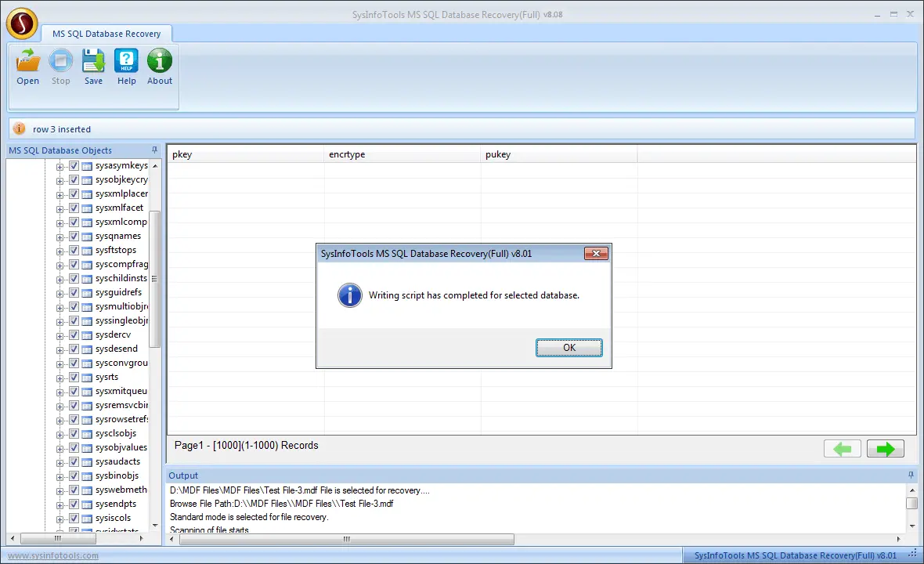Click the table icon of sysrts
924x564 pixels.
(87, 378)
